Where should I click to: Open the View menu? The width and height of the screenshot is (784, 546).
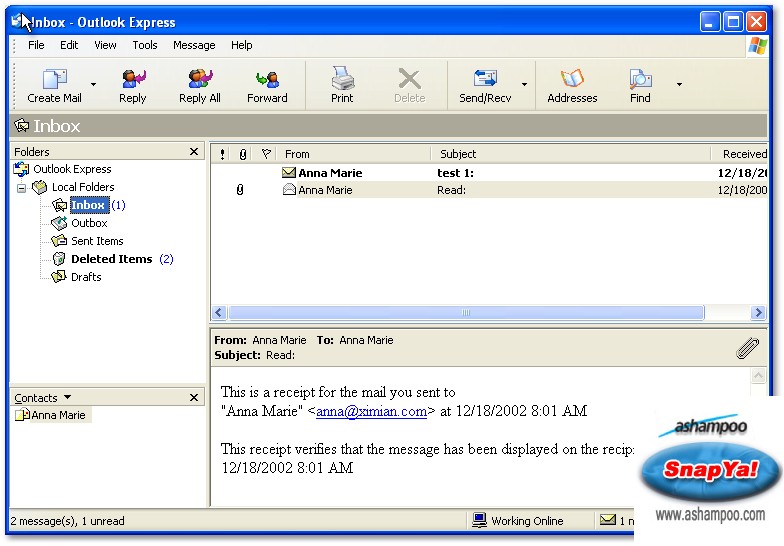pyautogui.click(x=106, y=45)
